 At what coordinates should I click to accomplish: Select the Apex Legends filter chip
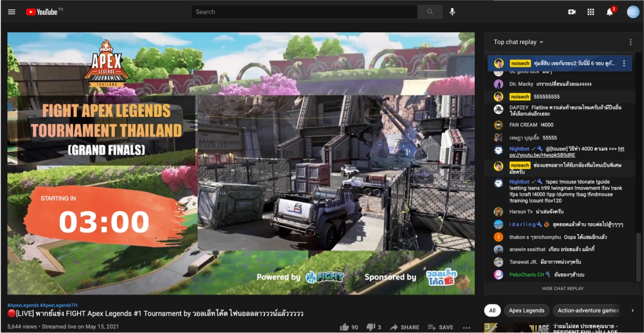click(x=526, y=310)
